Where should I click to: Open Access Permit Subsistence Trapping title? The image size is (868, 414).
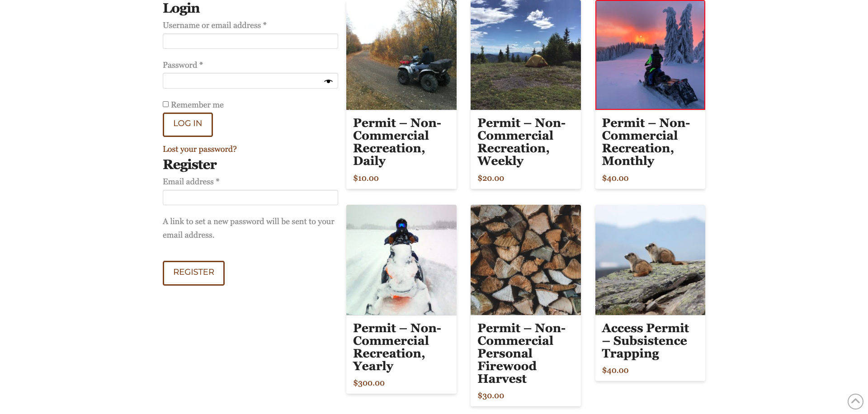point(645,341)
